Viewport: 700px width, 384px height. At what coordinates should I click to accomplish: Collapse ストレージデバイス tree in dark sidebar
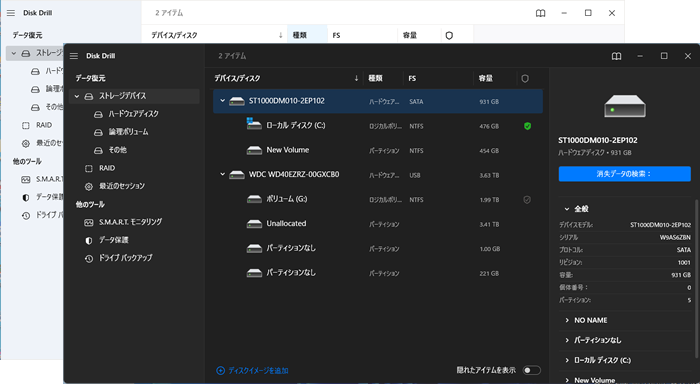click(77, 96)
